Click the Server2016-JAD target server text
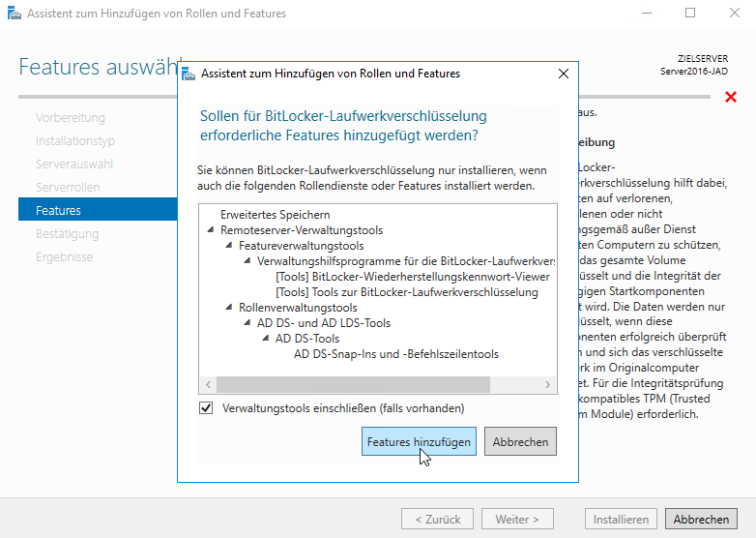This screenshot has width=756, height=538. [694, 72]
